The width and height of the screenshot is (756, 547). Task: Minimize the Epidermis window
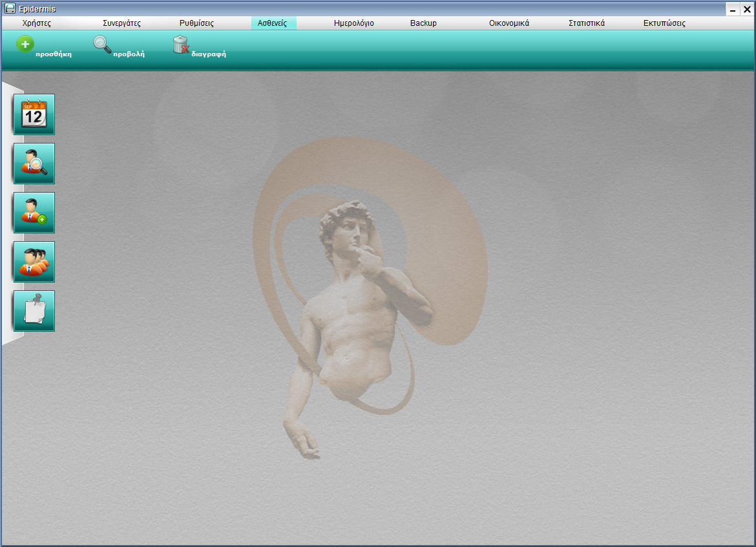(733, 9)
